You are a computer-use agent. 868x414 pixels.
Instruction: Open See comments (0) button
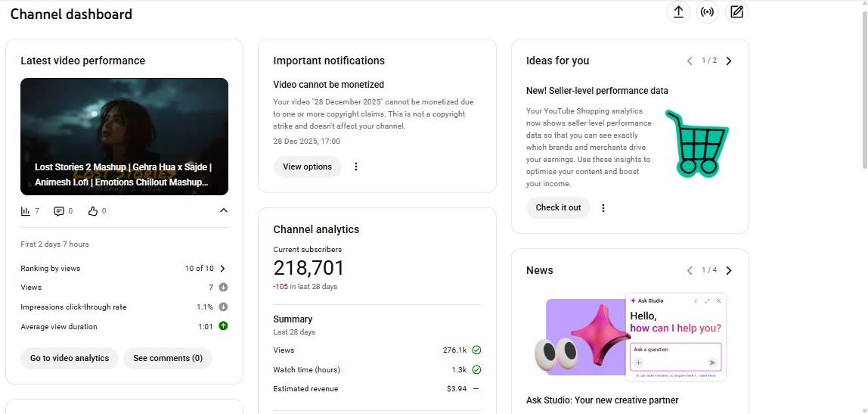(168, 358)
